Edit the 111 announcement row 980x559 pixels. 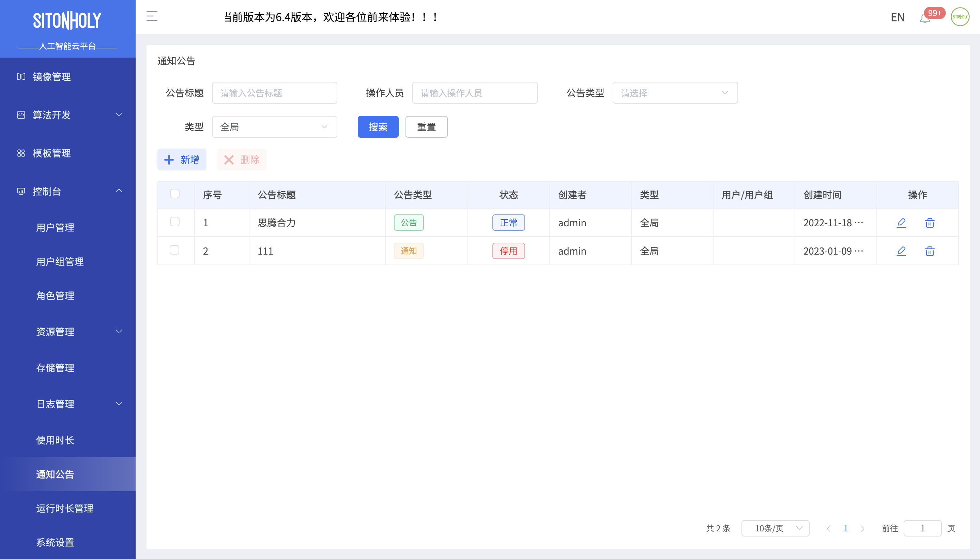click(x=901, y=251)
